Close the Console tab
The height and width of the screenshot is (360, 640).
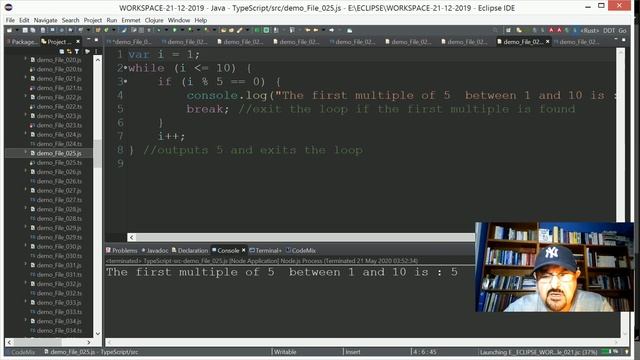(244, 250)
